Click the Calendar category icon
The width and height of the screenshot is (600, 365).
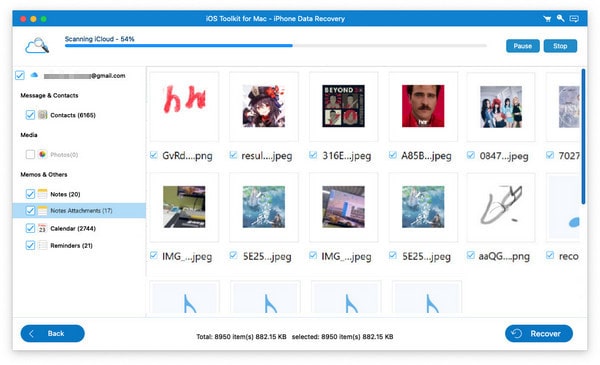point(42,228)
